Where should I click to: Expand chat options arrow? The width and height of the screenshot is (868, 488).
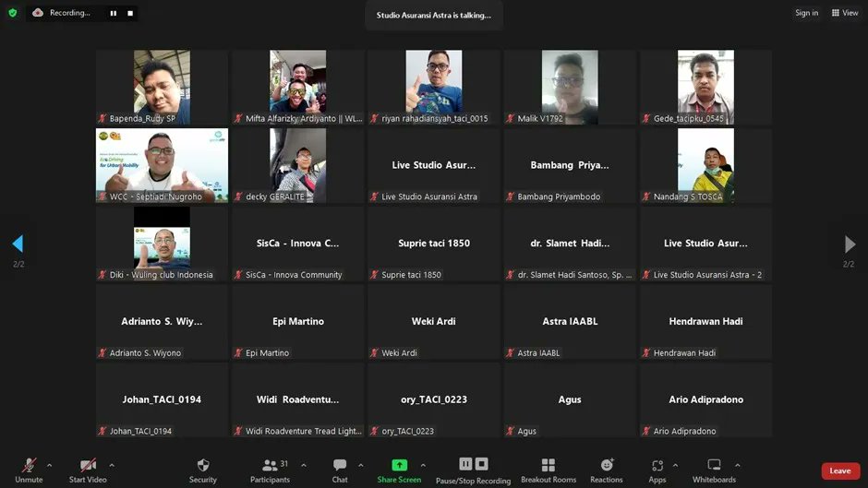[x=361, y=465]
